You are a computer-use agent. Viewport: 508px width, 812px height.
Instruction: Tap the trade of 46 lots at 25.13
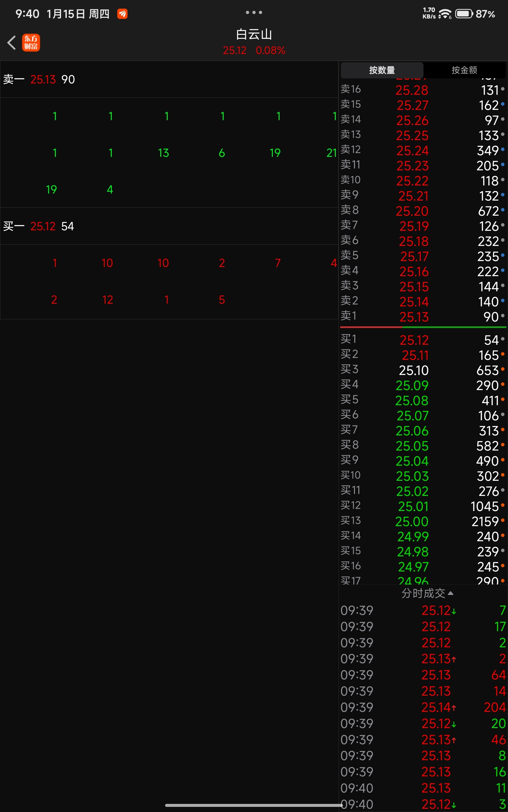click(x=423, y=740)
